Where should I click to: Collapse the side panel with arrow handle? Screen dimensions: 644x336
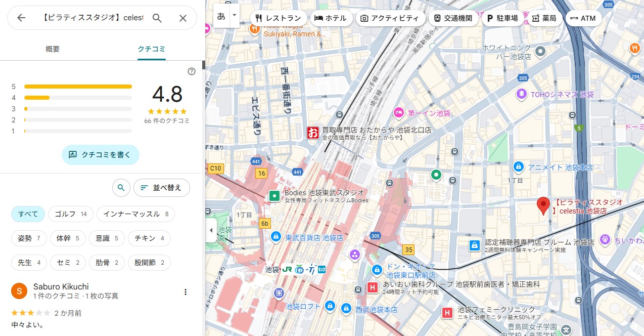tap(211, 231)
